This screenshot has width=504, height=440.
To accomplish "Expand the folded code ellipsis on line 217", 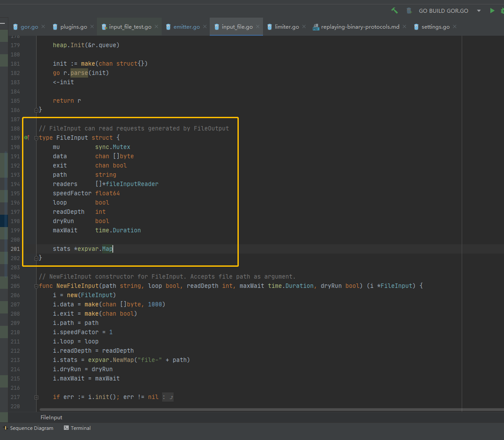I will pyautogui.click(x=168, y=397).
